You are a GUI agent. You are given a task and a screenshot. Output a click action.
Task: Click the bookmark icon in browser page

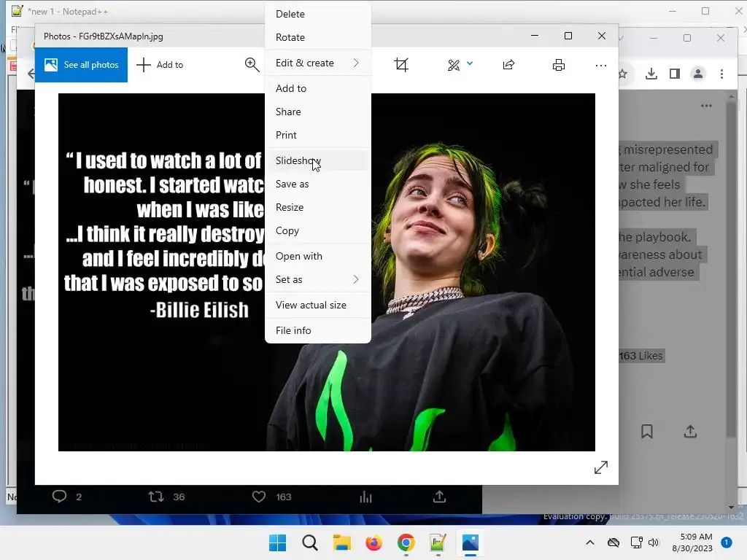point(646,432)
